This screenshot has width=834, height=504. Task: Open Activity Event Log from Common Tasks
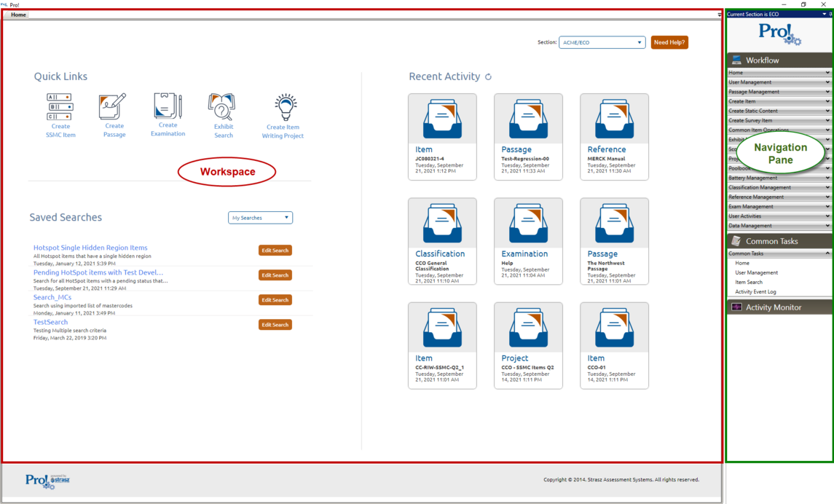755,292
